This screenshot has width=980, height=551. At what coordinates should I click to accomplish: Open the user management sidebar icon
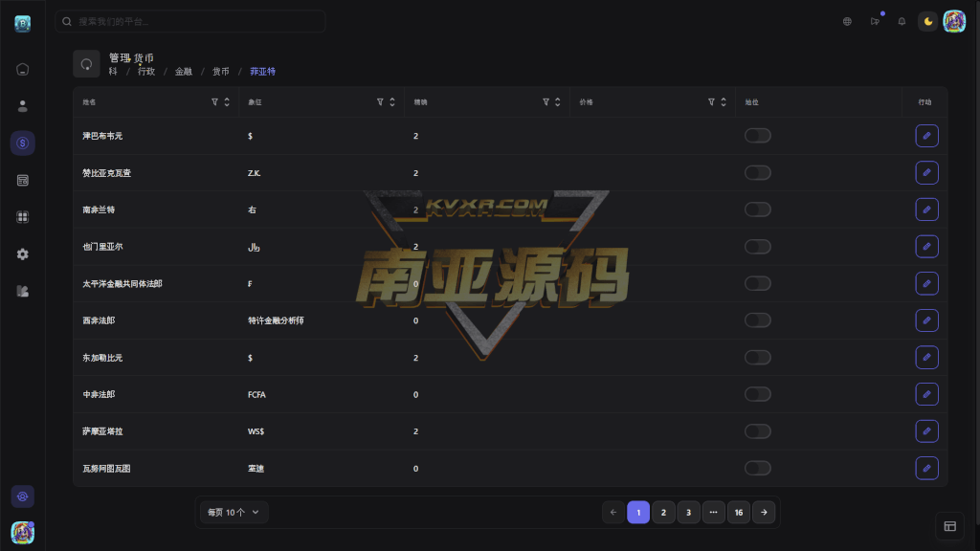click(x=23, y=106)
